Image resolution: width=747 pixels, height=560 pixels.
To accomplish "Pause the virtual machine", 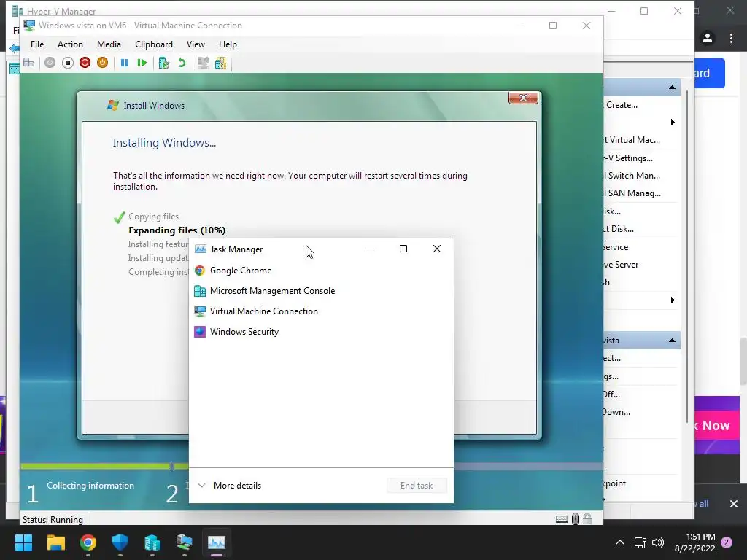I will [x=124, y=63].
